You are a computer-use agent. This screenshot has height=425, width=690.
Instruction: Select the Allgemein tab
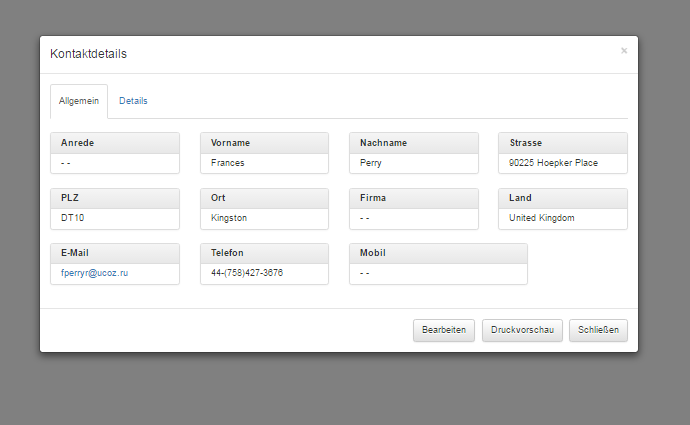point(79,102)
